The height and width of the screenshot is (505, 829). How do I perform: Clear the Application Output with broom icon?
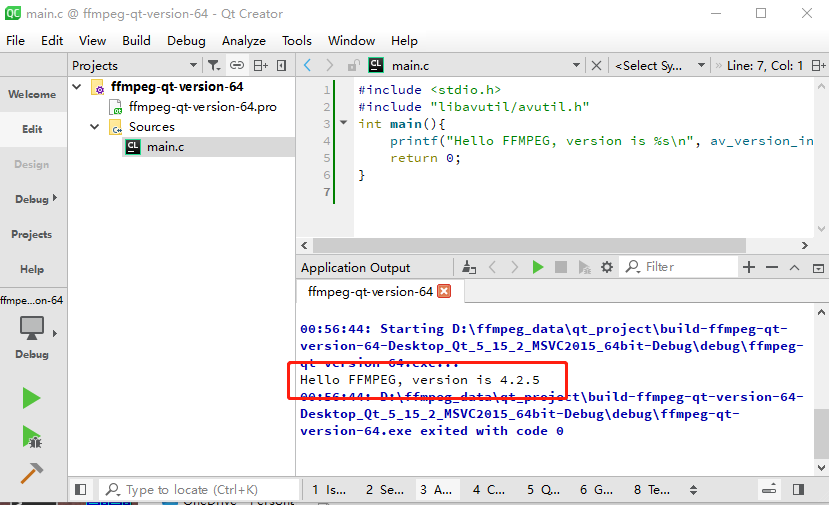(x=469, y=267)
